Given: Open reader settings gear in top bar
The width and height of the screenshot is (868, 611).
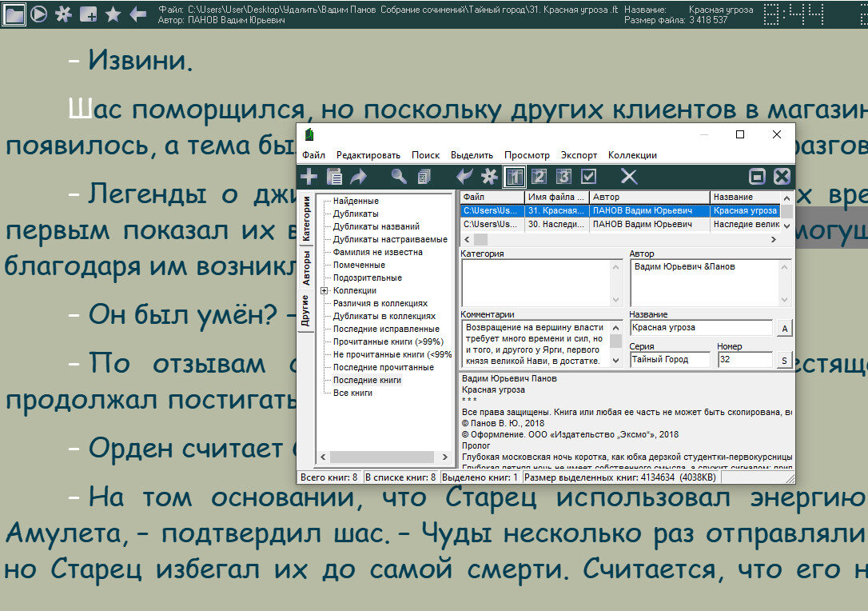Looking at the screenshot, I should [x=63, y=14].
